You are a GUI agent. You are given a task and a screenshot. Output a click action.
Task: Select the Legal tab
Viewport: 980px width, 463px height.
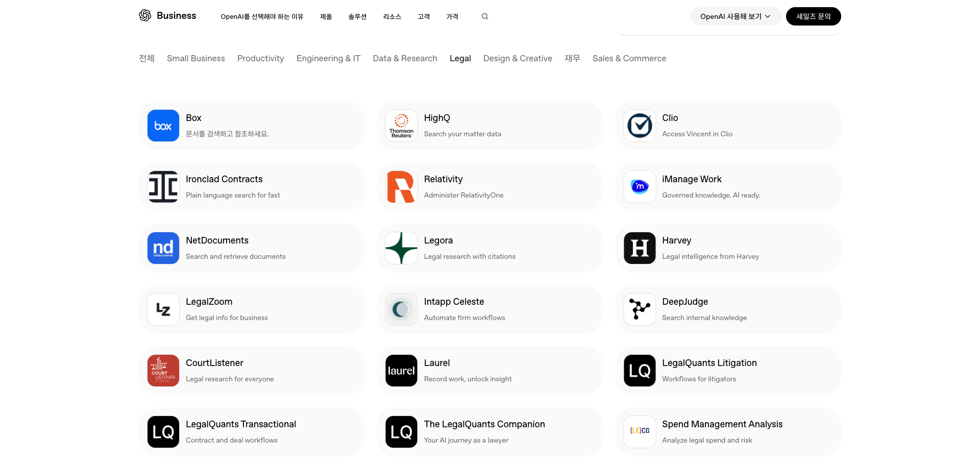click(x=460, y=58)
